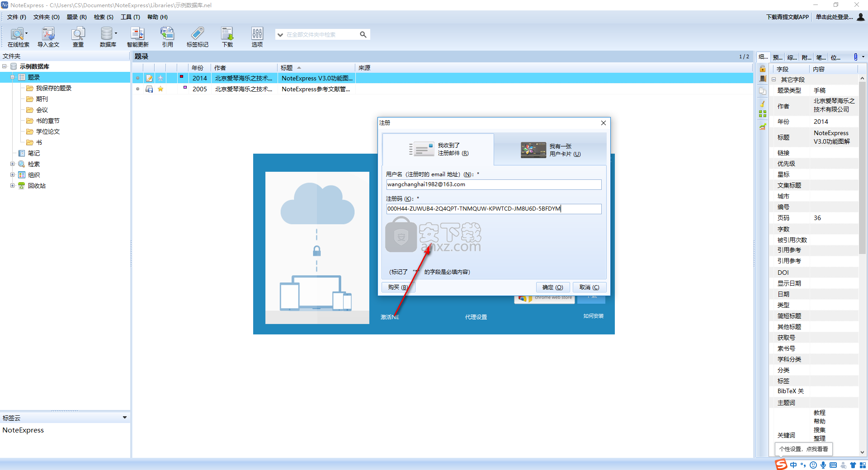Click the keyboard icon in the input method bar

(x=833, y=465)
